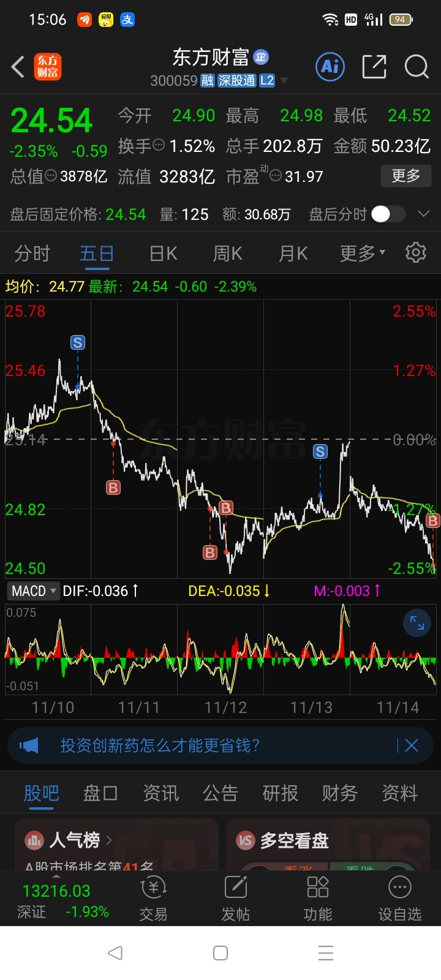Open the L2 level badge
Screen dimensions: 441x980
[267, 80]
